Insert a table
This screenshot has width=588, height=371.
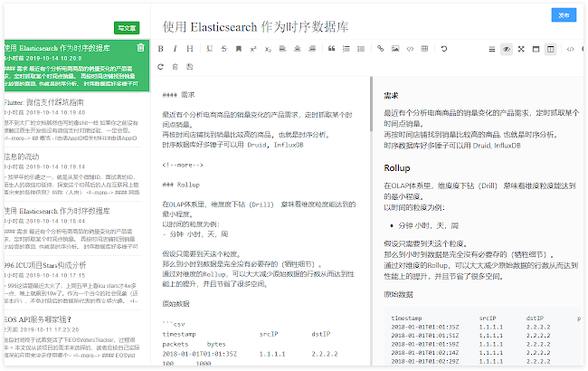tap(424, 49)
